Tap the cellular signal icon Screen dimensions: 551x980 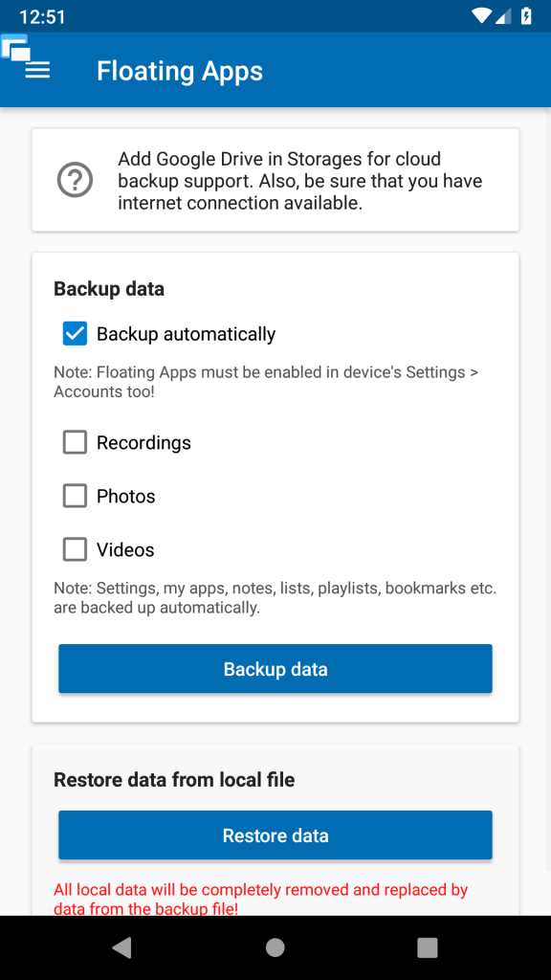[503, 15]
